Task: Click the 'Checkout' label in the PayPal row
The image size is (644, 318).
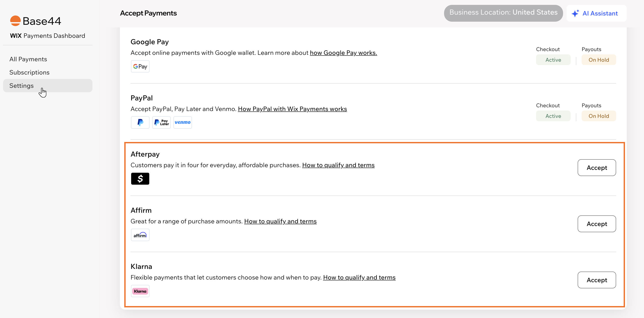Action: click(548, 105)
